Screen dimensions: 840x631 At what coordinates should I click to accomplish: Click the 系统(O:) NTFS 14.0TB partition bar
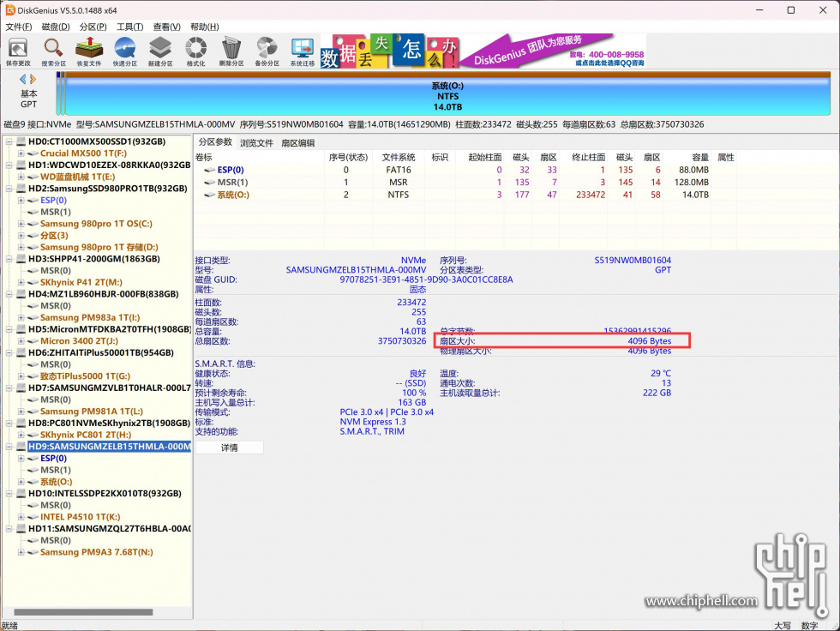coord(447,95)
